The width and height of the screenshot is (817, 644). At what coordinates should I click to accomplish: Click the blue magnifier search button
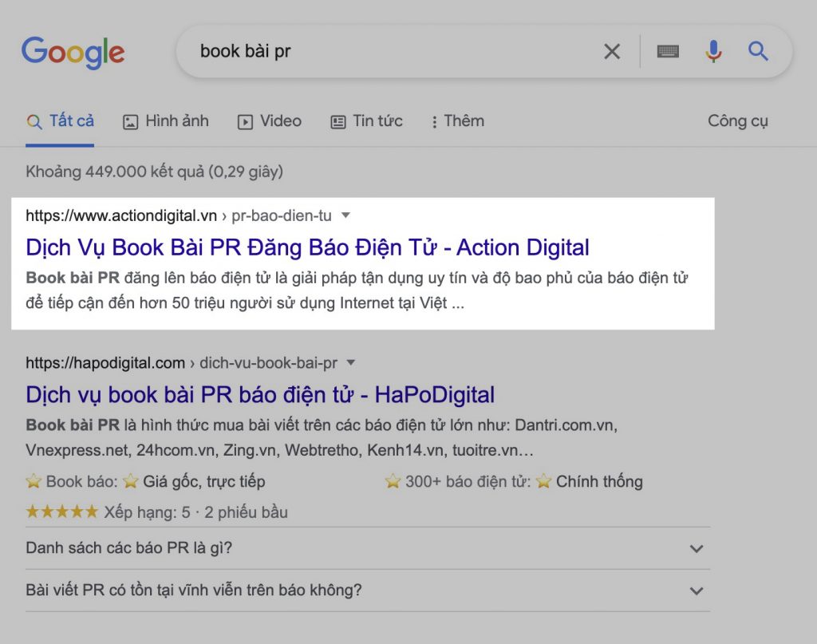(x=758, y=51)
